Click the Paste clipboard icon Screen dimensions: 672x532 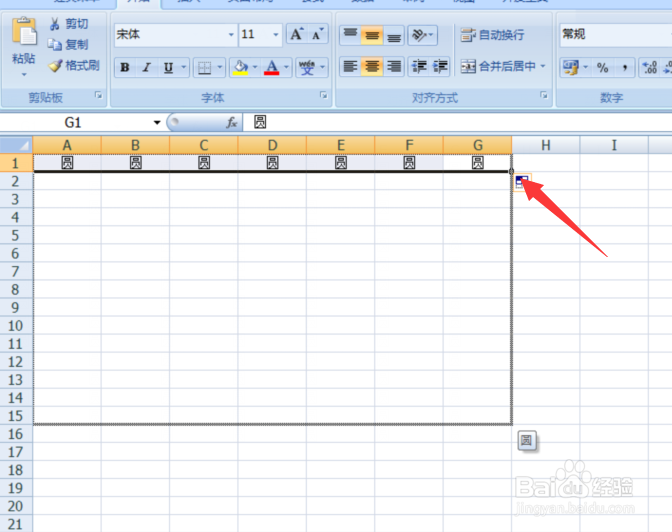click(x=24, y=31)
